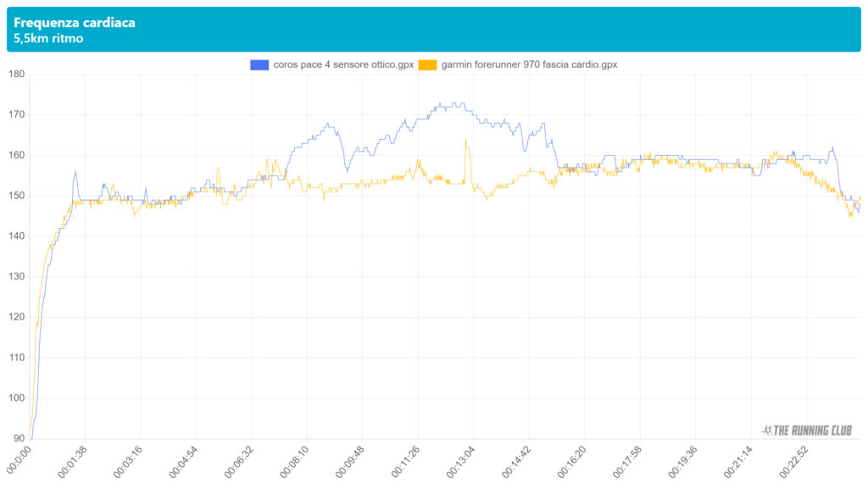Toggle the garmin forerunner 970 fascia cardio.gpx label

529,64
